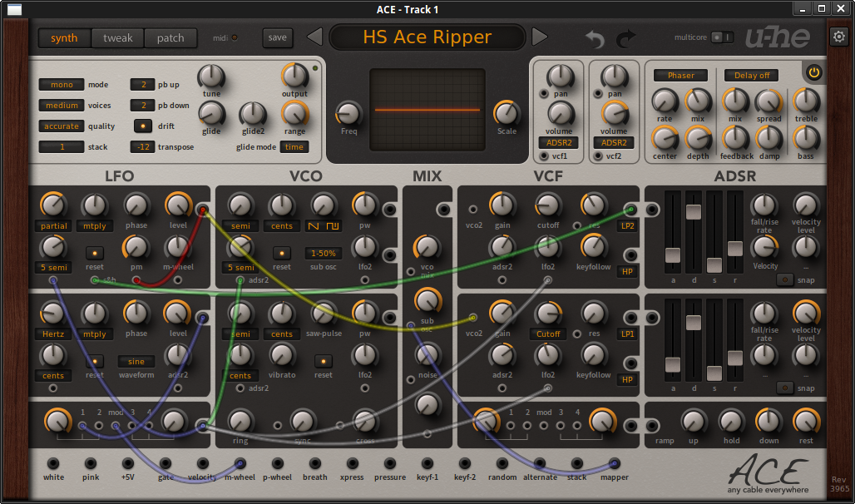Click the redo arrow icon
Screen dimensions: 855x504
[626, 39]
